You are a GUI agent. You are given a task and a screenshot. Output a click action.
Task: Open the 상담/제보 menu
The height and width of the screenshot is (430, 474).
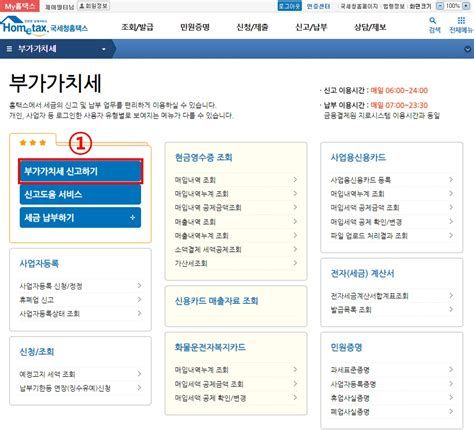click(370, 27)
